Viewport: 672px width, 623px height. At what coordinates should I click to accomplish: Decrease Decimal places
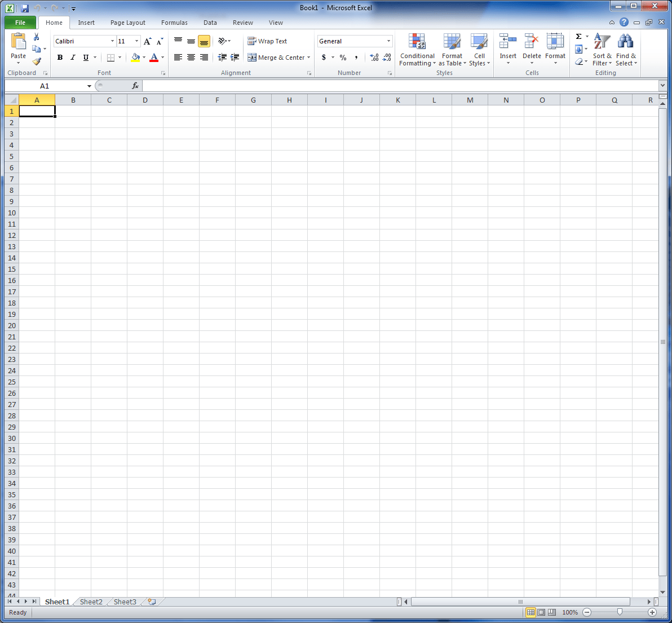387,58
